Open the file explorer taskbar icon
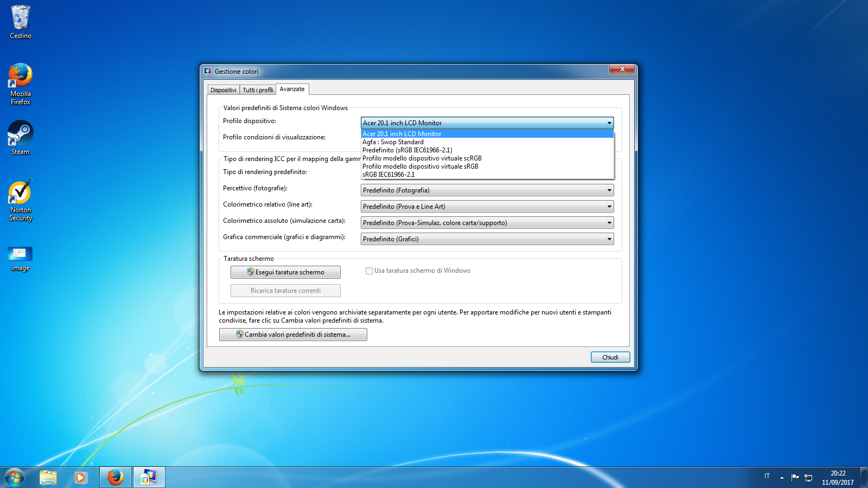 (48, 477)
